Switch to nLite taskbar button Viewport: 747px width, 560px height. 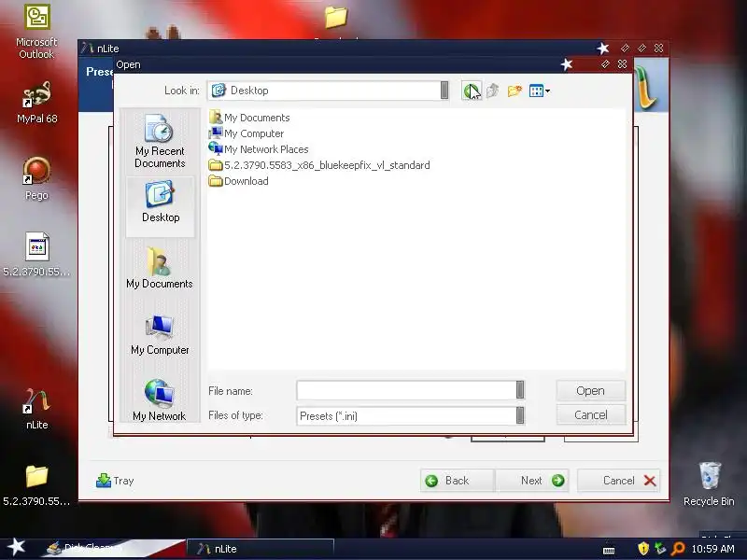tap(260, 549)
